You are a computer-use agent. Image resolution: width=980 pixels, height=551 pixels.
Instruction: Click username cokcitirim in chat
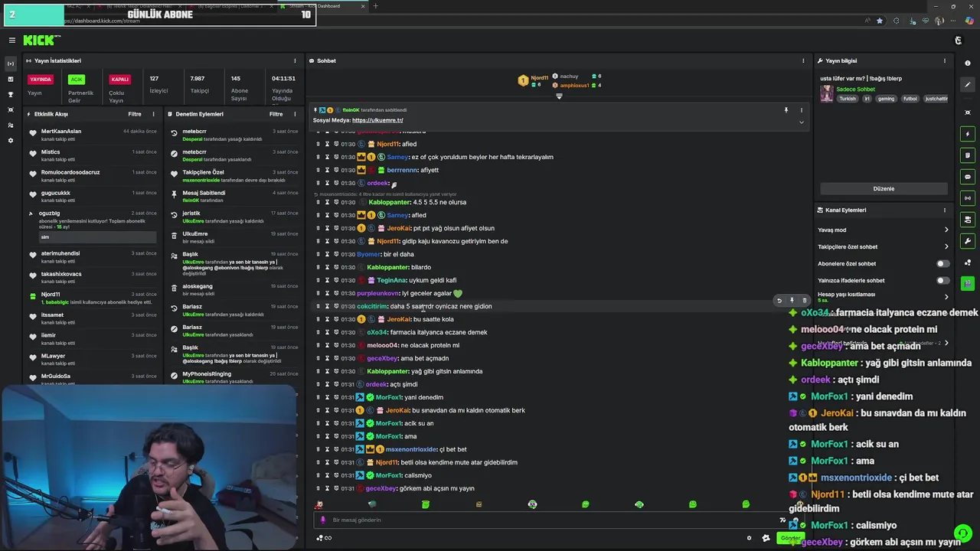(372, 307)
